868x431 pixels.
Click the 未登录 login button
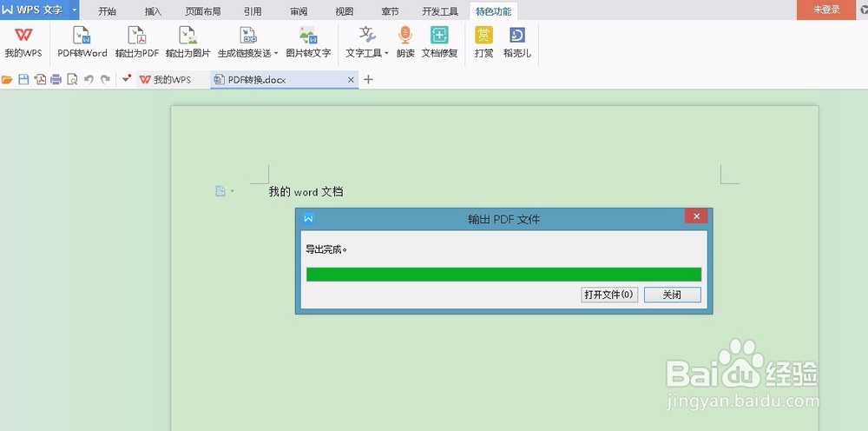pyautogui.click(x=826, y=10)
